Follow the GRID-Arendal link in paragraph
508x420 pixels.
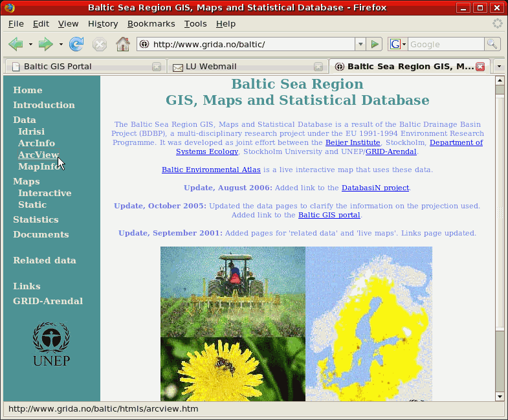391,151
